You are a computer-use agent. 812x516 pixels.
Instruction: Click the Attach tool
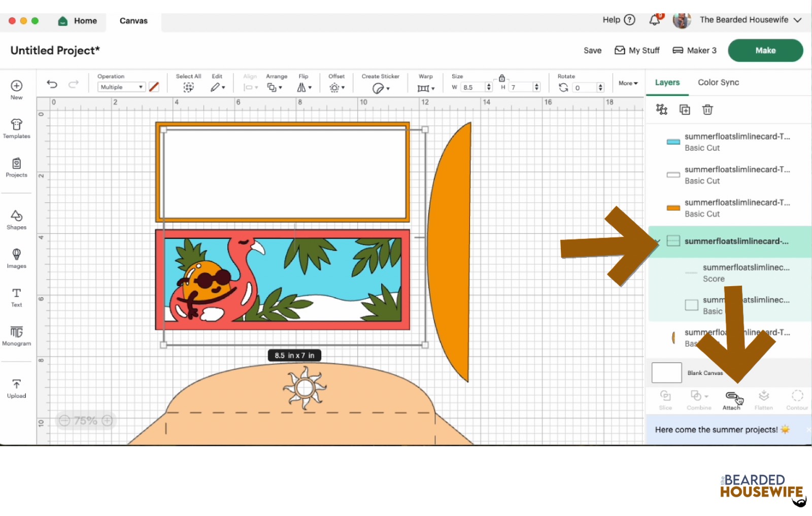click(731, 400)
